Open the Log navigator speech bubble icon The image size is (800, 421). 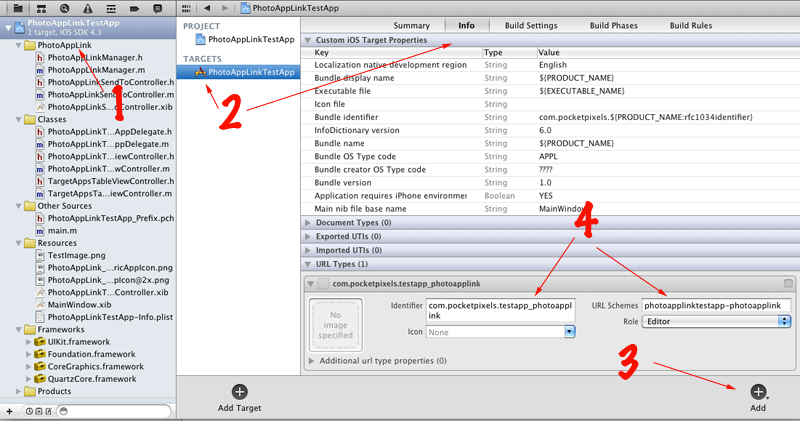(x=158, y=8)
